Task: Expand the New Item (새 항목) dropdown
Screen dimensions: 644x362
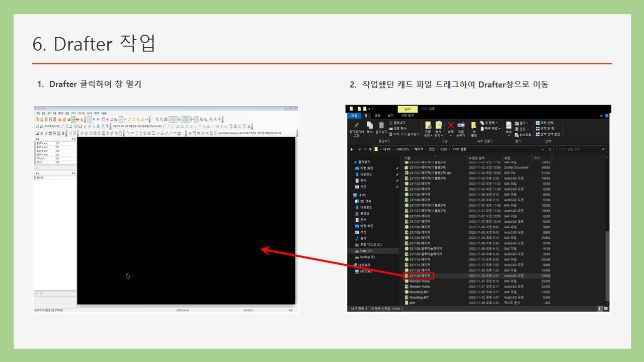Action: (489, 123)
